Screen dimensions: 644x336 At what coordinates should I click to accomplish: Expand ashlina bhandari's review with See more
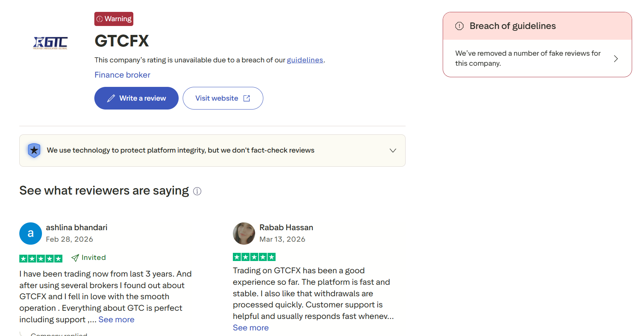116,320
